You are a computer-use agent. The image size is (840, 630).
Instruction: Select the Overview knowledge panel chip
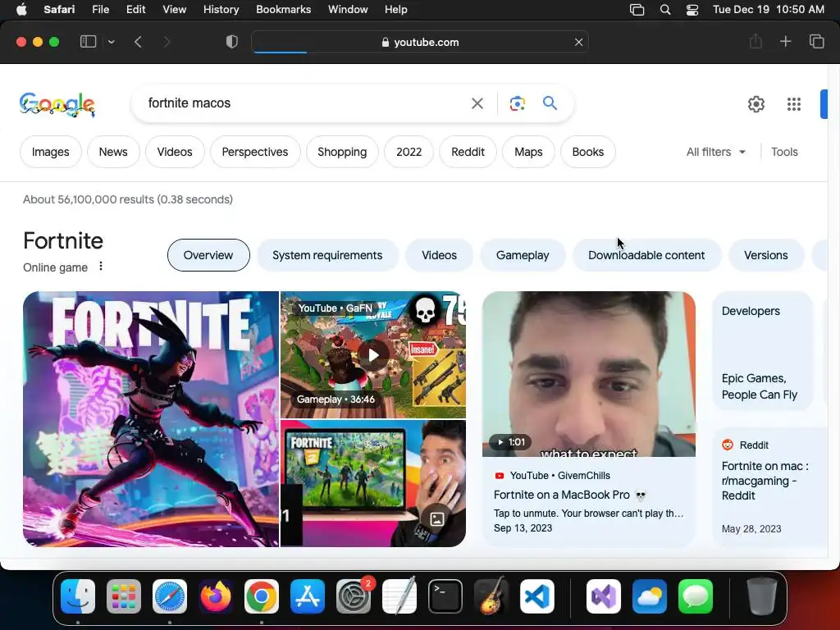coord(208,255)
